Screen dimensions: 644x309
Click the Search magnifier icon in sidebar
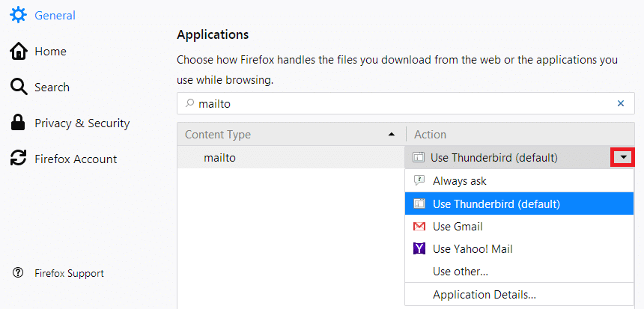pyautogui.click(x=18, y=87)
